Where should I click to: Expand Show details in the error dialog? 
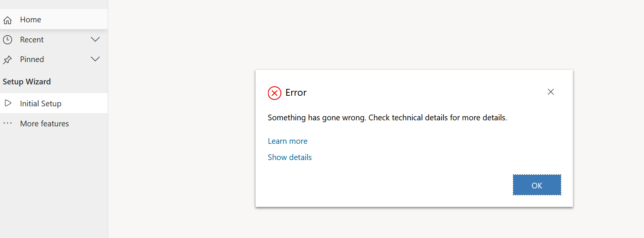point(289,157)
